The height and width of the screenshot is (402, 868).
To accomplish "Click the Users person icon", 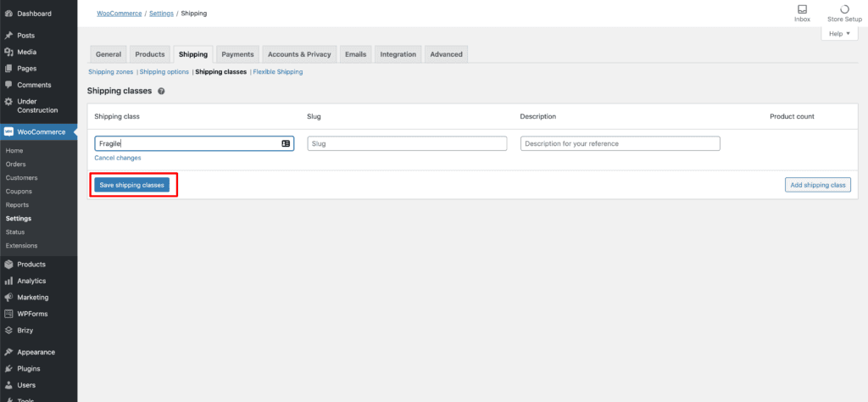I will click(8, 385).
